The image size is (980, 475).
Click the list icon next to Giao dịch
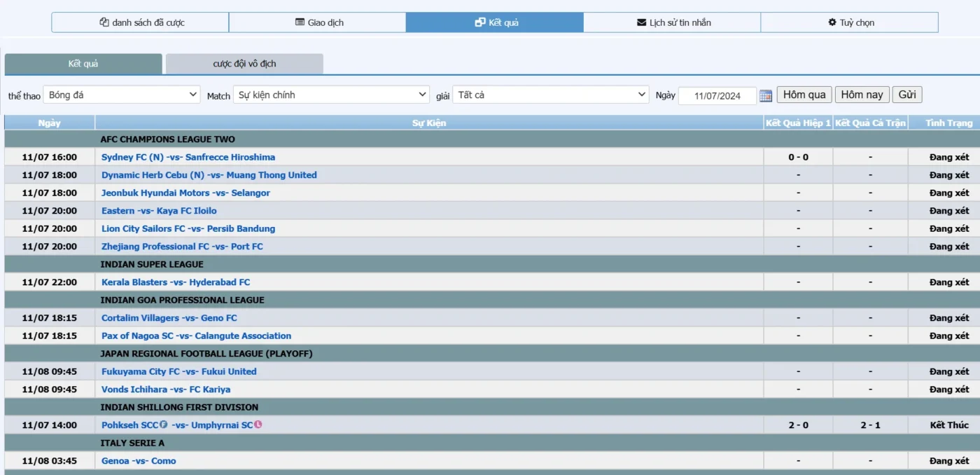pyautogui.click(x=300, y=22)
